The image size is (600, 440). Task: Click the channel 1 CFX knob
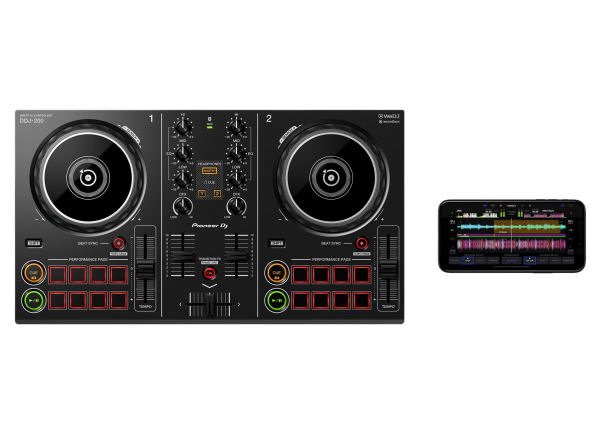(x=183, y=207)
